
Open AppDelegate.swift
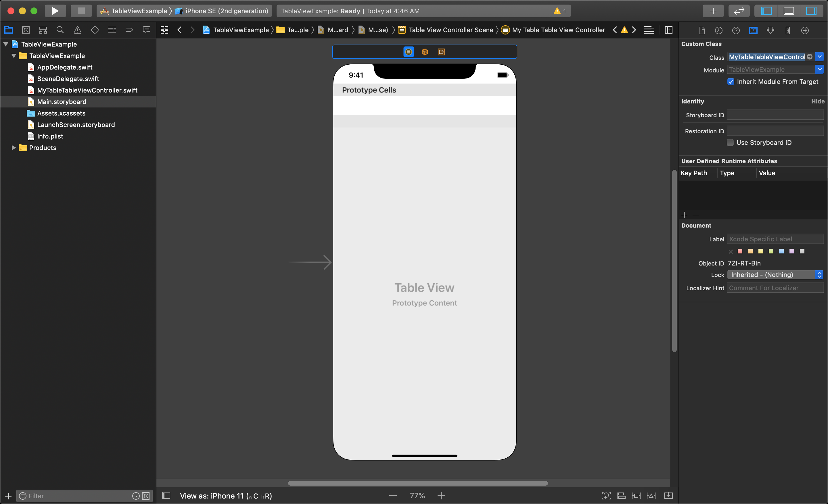click(x=65, y=67)
